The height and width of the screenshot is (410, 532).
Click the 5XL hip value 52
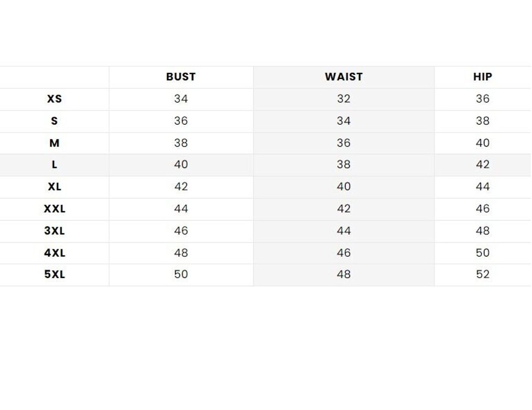click(x=483, y=274)
